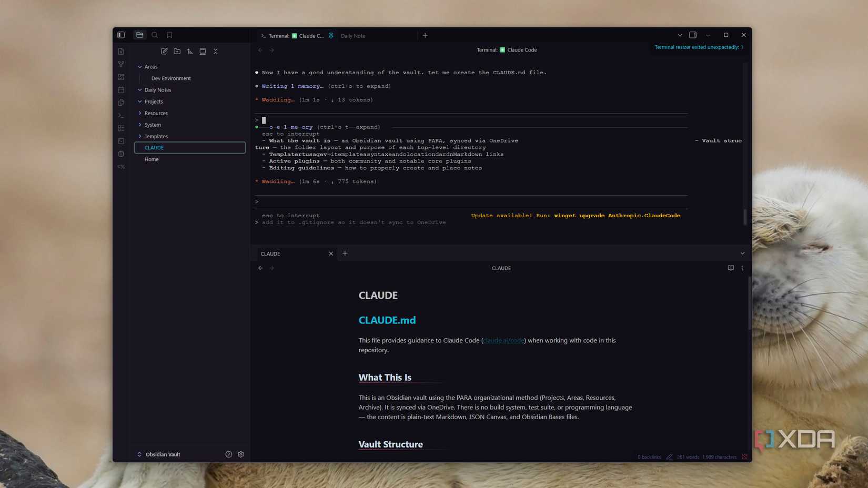Open today's daily note calendar ribbon icon
868x488 pixels.
[x=121, y=90]
